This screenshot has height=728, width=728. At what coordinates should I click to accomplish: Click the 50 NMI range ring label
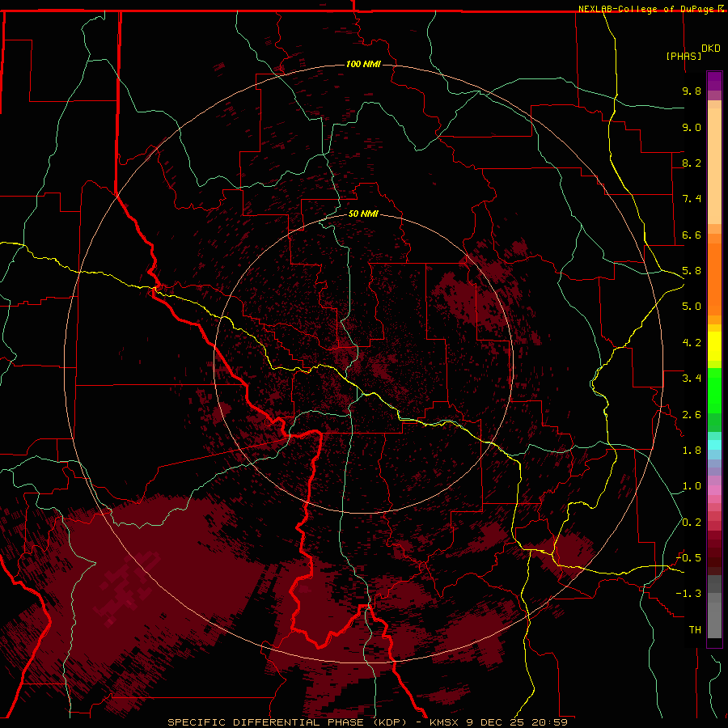363,214
